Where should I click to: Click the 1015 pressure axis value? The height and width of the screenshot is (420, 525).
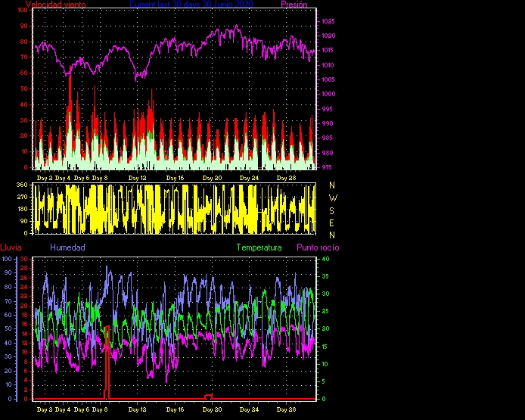tap(328, 50)
